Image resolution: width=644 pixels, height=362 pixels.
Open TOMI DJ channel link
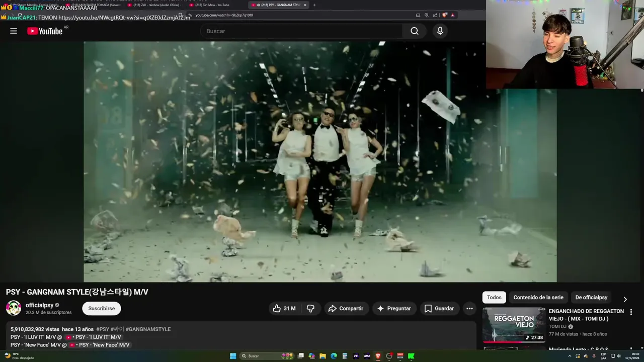pyautogui.click(x=557, y=327)
